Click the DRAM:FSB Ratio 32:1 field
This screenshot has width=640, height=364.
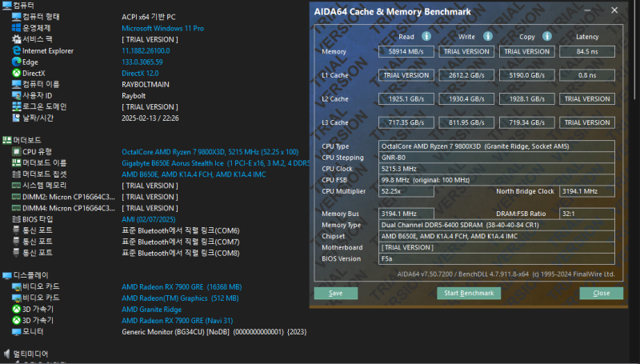click(587, 214)
